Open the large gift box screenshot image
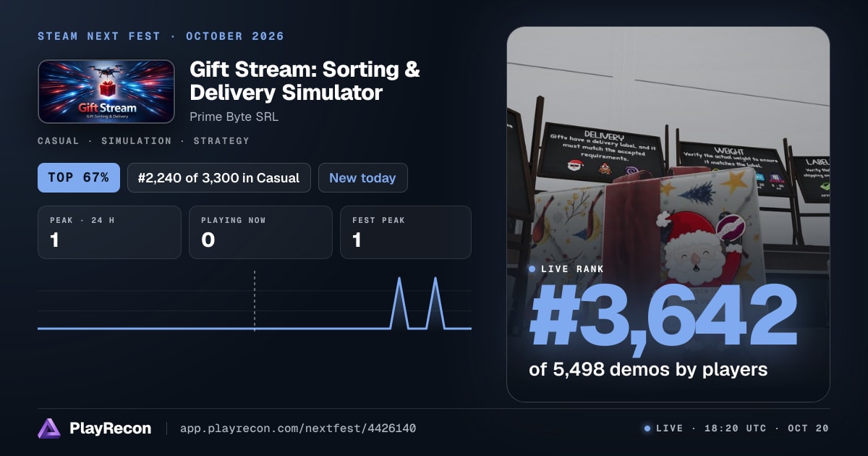Viewport: 868px width, 456px height. pos(668,214)
